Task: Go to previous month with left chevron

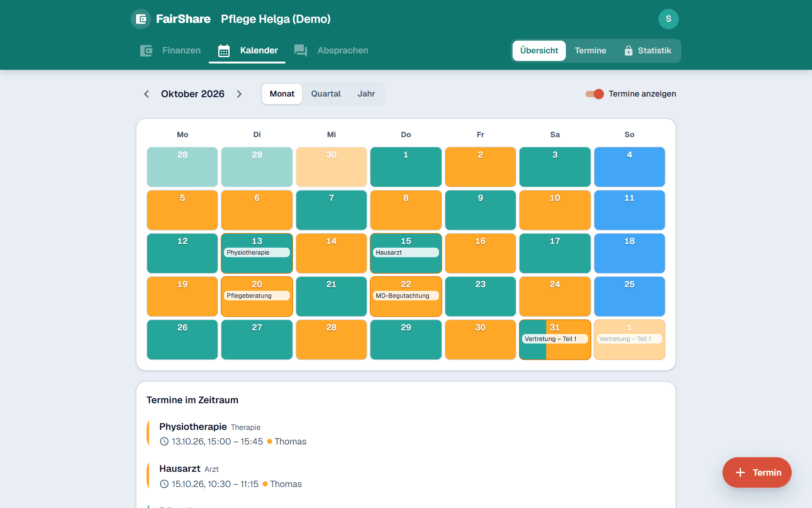Action: pyautogui.click(x=146, y=94)
